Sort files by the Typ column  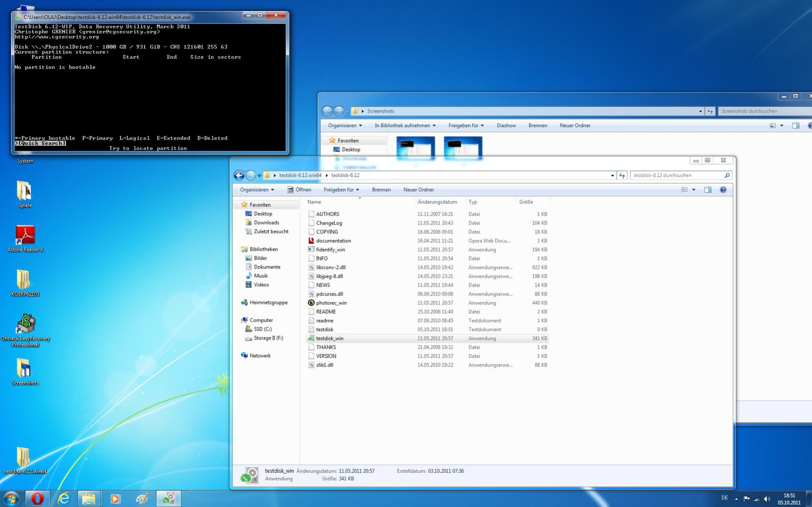coord(491,202)
